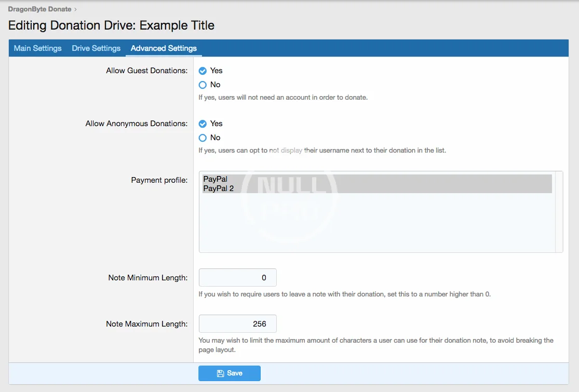Pick PayPal 2 in the Payment profile list
579x392 pixels.
point(219,188)
